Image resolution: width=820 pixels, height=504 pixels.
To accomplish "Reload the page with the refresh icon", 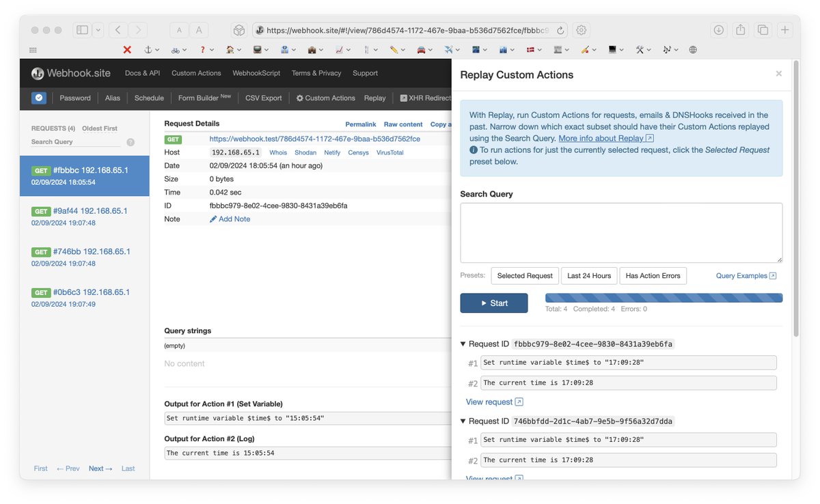I will point(560,30).
